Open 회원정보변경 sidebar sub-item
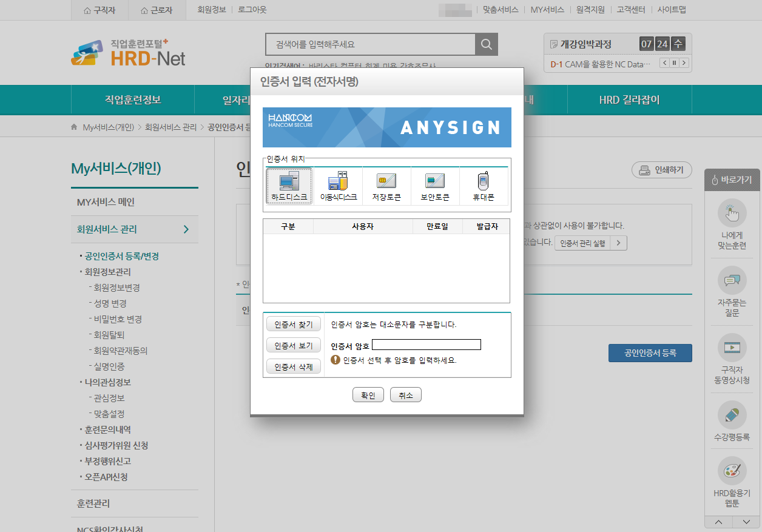Screen dimensions: 762x532 click(x=117, y=288)
